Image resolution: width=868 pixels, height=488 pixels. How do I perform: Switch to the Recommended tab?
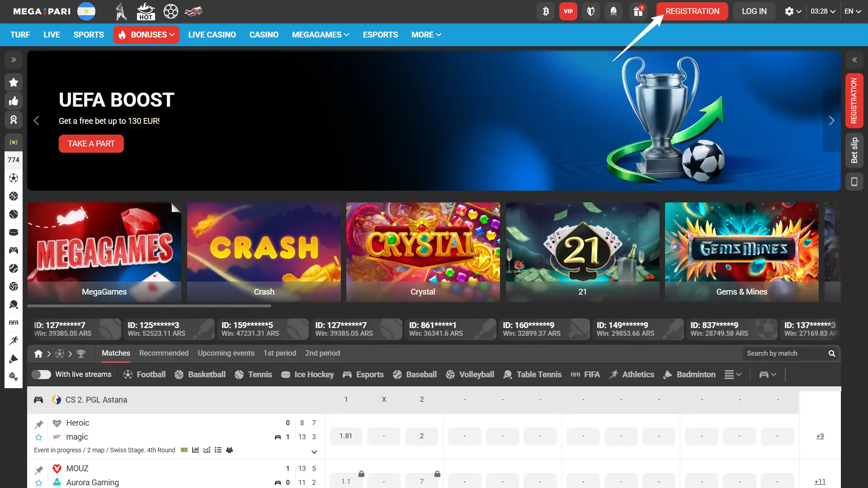164,353
